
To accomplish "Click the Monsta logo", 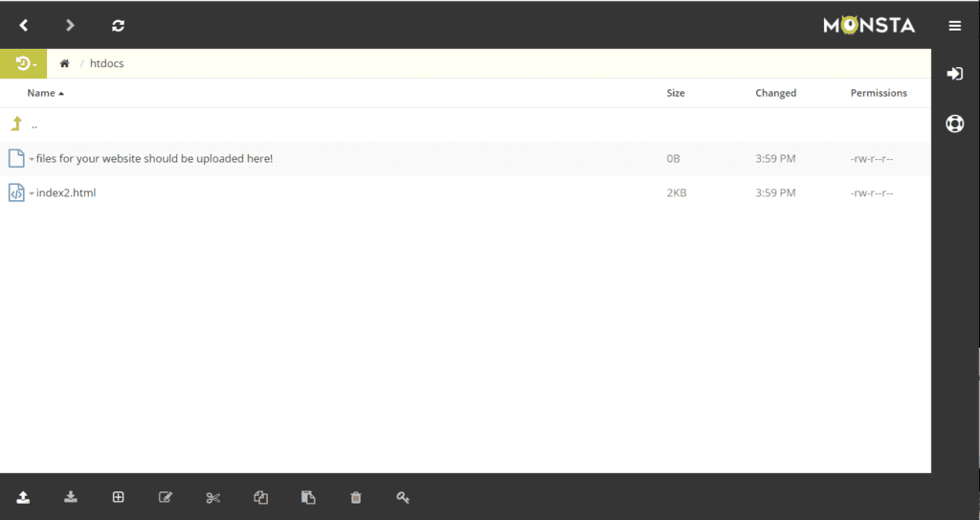I will tap(869, 25).
